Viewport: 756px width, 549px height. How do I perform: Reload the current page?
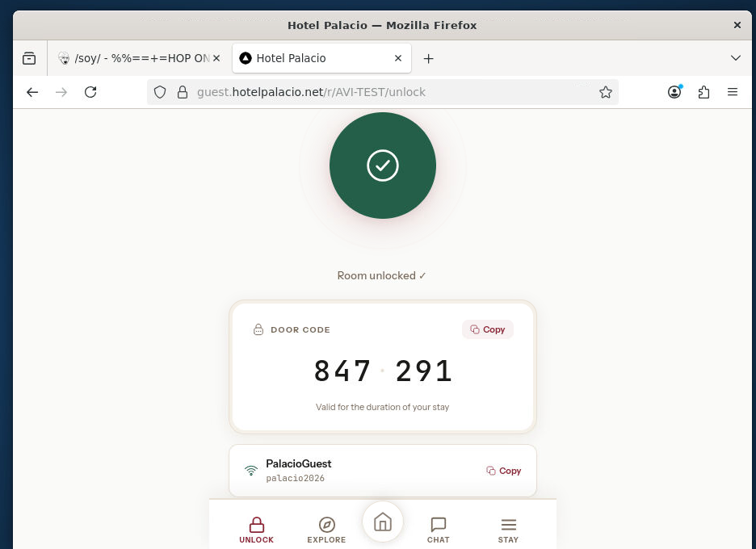coord(90,92)
